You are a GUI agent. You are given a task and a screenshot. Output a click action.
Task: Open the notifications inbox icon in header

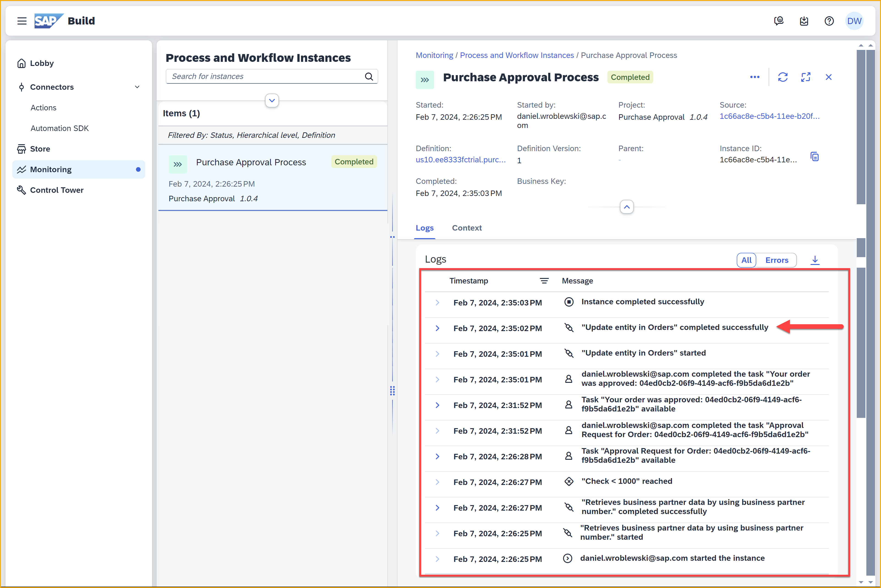804,21
